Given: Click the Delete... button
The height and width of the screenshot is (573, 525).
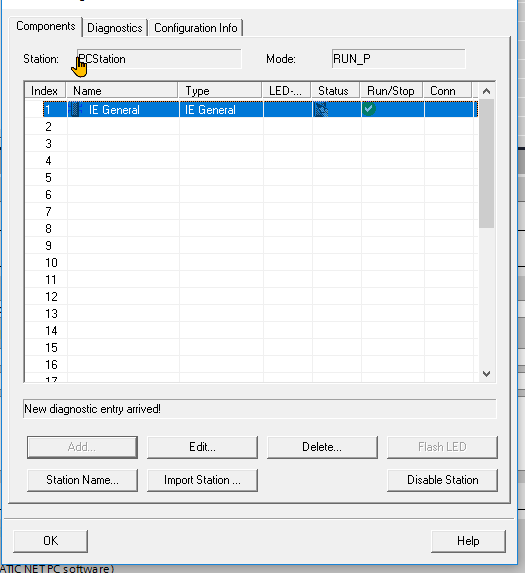Looking at the screenshot, I should point(322,447).
